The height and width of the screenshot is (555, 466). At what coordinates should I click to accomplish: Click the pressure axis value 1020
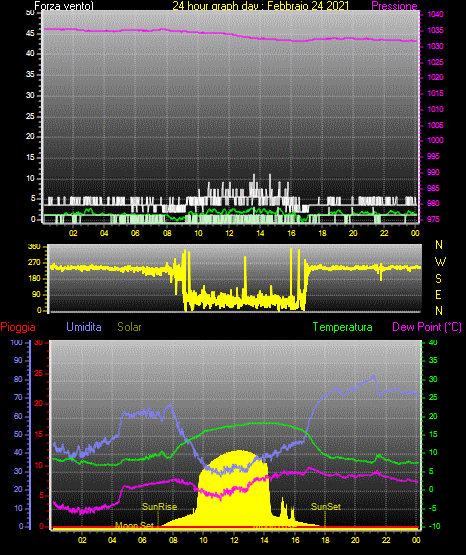point(435,77)
